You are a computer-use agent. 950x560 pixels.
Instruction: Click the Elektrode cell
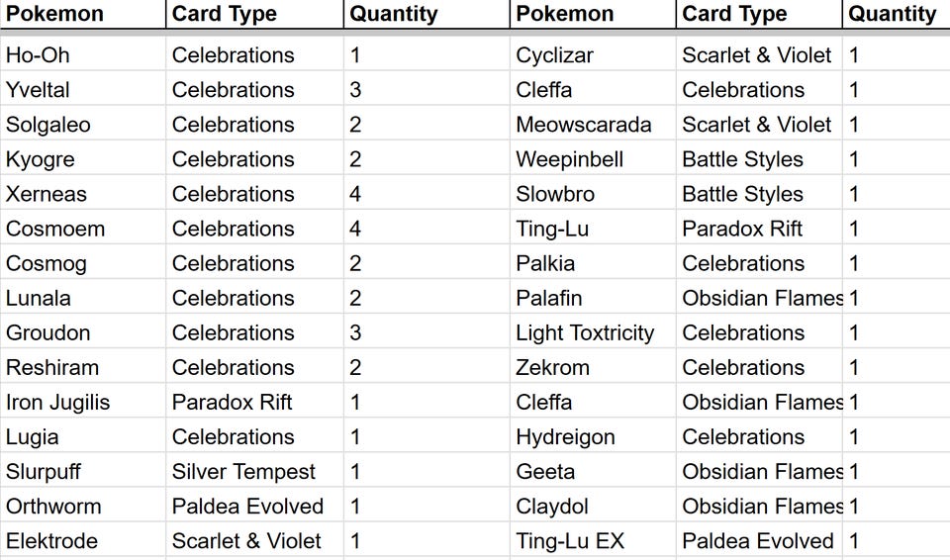tap(51, 541)
